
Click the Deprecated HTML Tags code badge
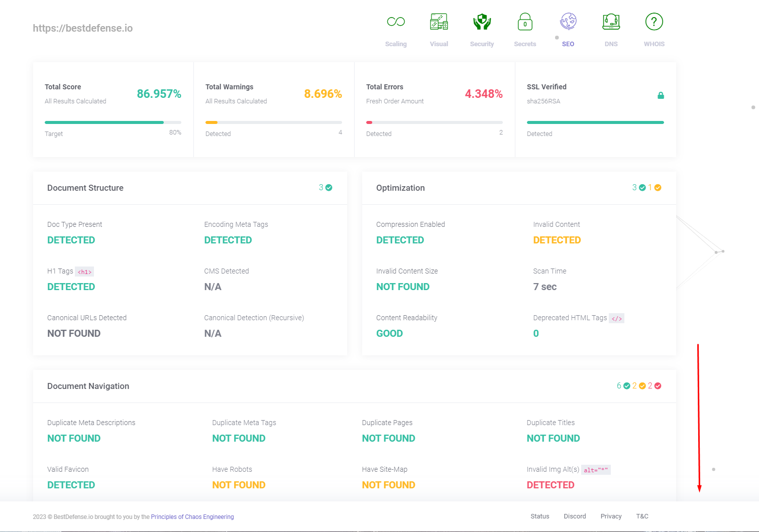(616, 319)
